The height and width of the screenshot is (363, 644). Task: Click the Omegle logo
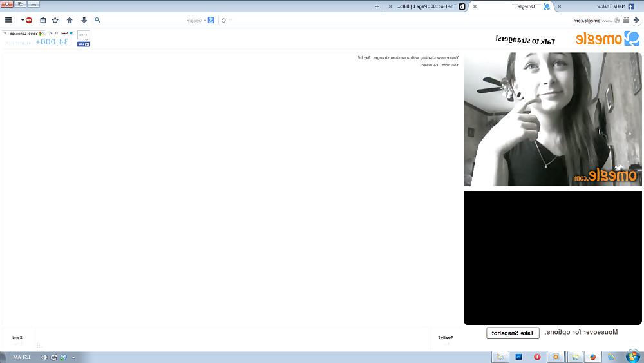tap(607, 39)
